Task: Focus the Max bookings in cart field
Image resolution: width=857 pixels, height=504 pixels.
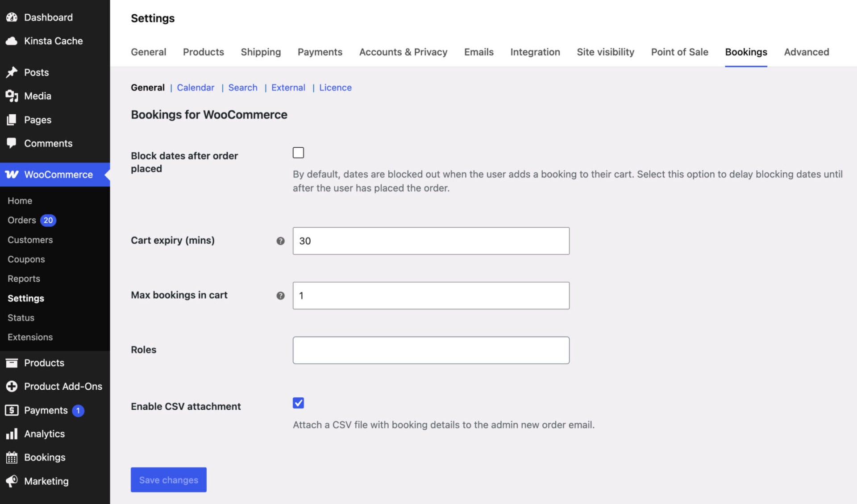Action: pos(431,296)
